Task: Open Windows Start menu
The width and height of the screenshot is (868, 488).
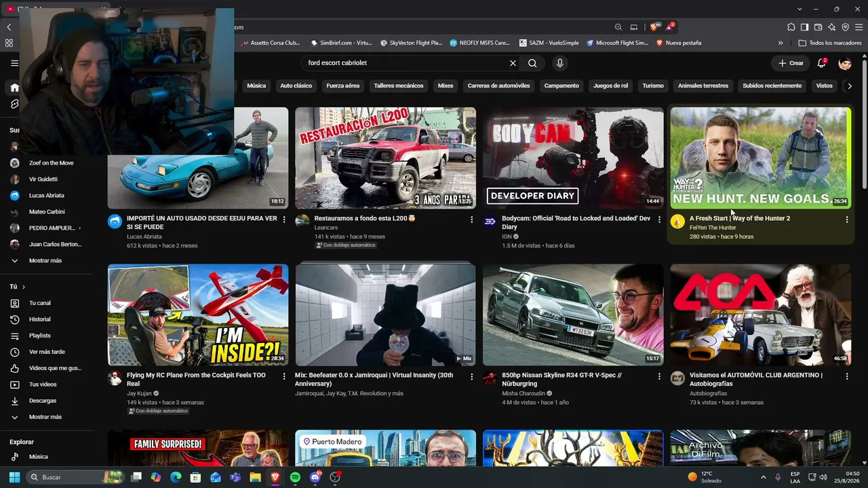Action: (14, 477)
